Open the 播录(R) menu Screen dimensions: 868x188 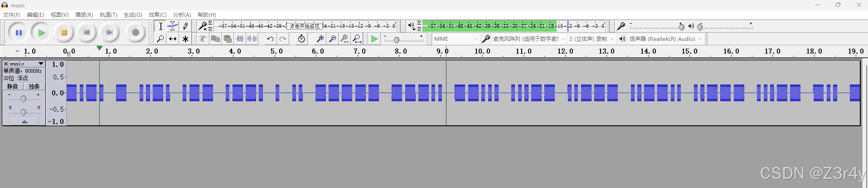tap(84, 15)
